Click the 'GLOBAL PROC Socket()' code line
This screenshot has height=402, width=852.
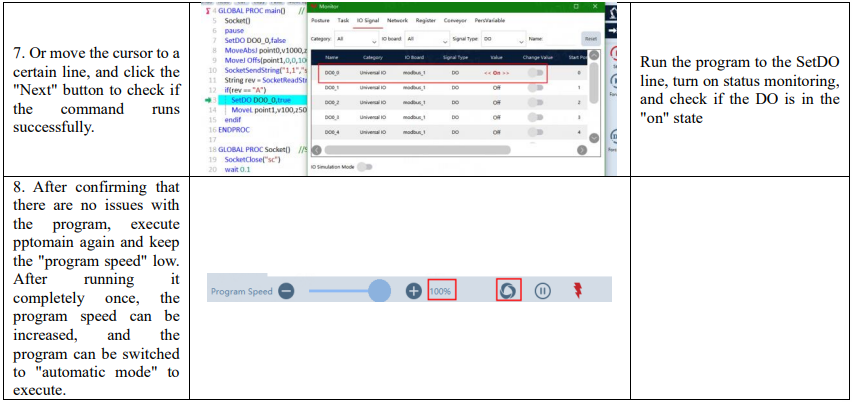pos(254,150)
